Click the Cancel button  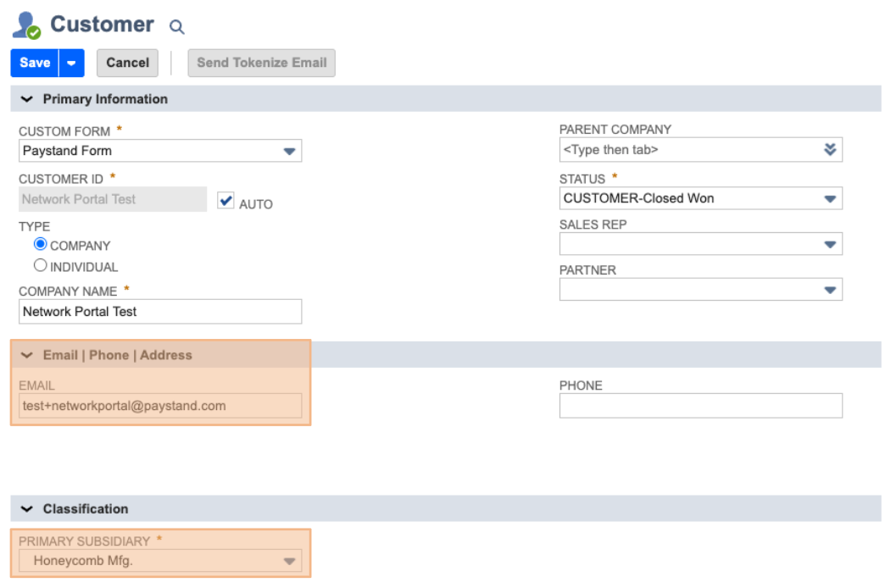tap(127, 63)
